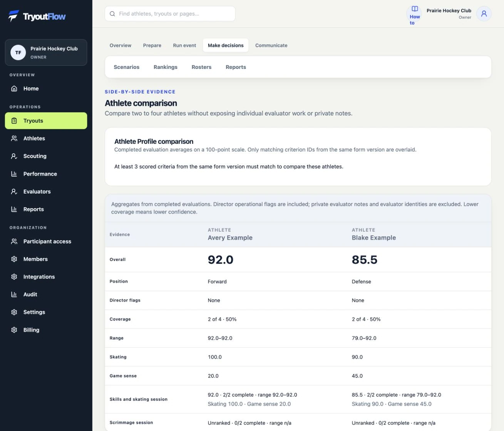The image size is (504, 431).
Task: Open the Run event tab
Action: 184,45
